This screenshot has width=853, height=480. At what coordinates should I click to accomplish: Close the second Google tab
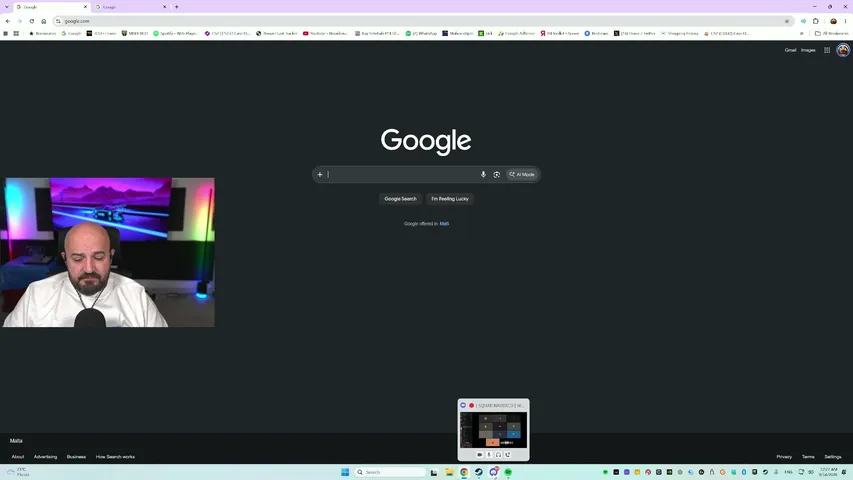[164, 7]
